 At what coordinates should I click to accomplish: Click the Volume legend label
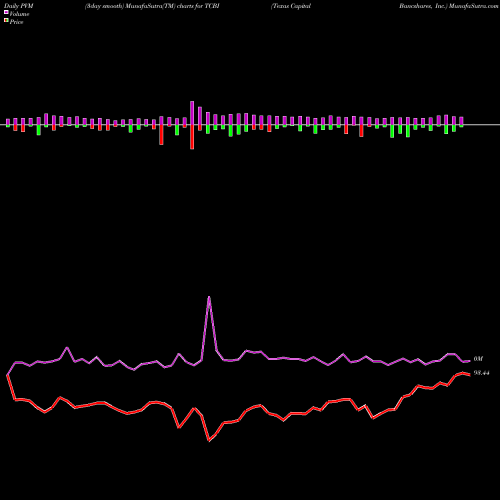pos(19,14)
